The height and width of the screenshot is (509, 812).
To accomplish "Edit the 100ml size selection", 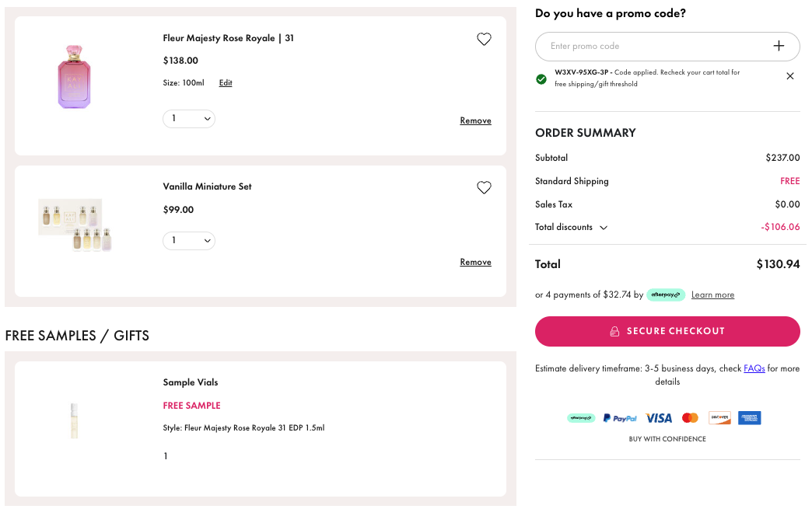I will (226, 83).
